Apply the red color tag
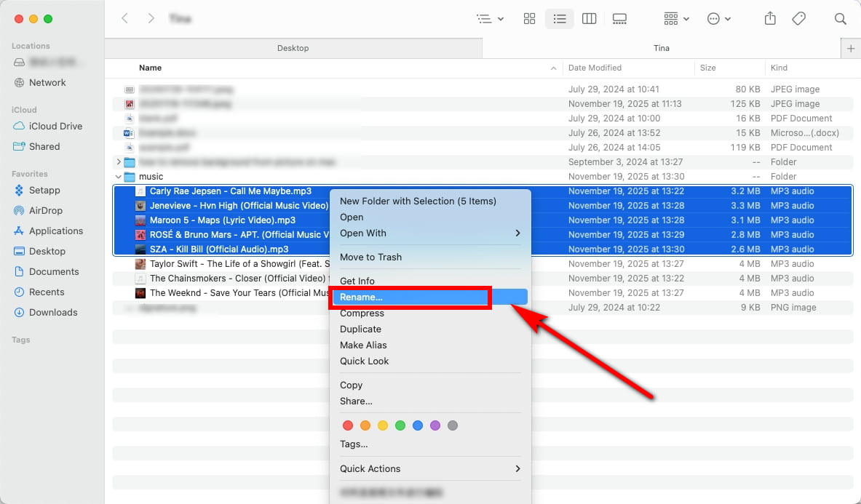Image resolution: width=861 pixels, height=504 pixels. (348, 425)
